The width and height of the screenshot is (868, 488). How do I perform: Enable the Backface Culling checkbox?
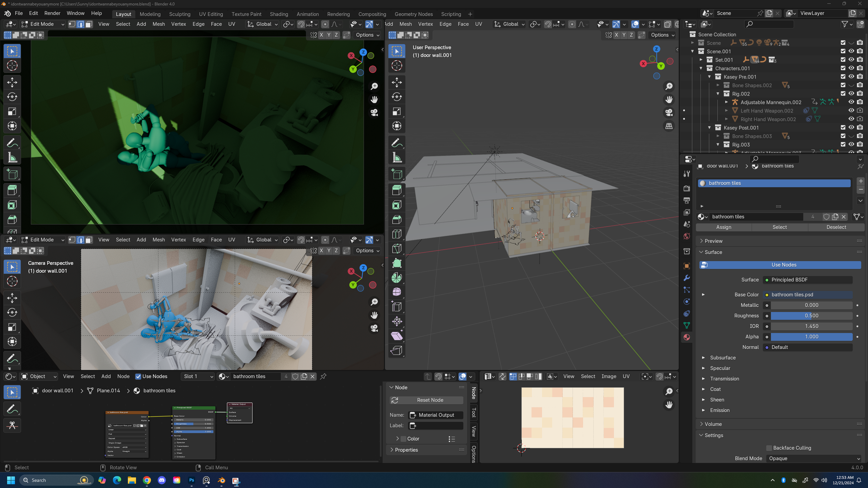[x=769, y=448]
